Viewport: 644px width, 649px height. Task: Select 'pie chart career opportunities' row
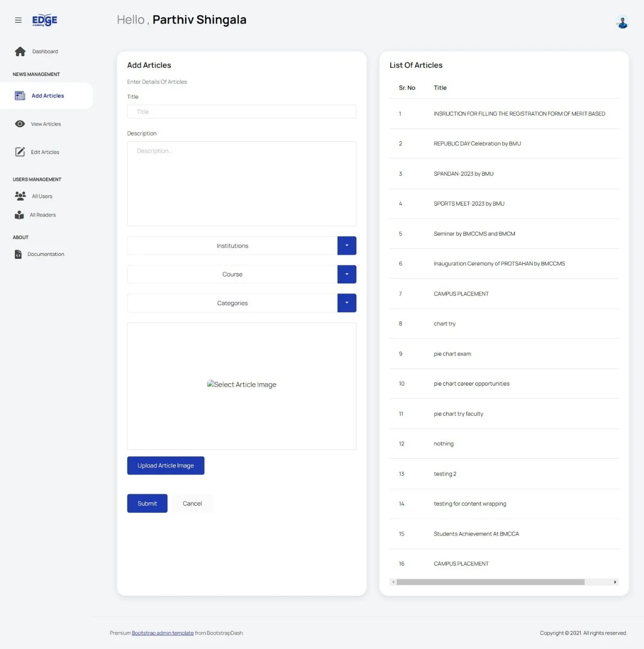pyautogui.click(x=504, y=384)
